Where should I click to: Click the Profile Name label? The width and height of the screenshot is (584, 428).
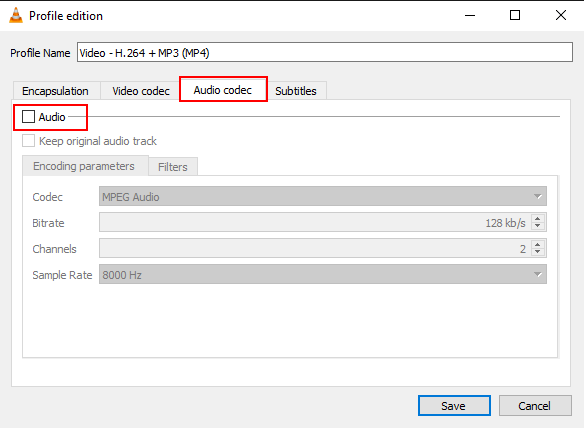40,53
